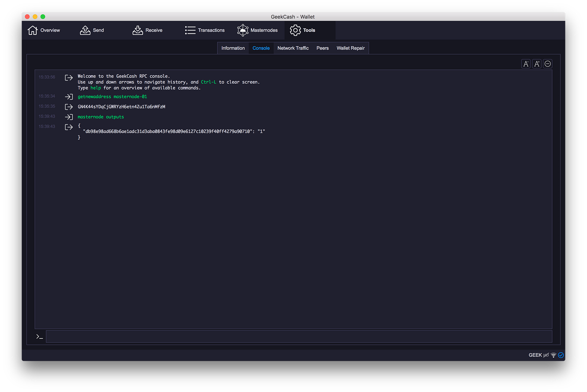Image resolution: width=587 pixels, height=392 pixels.
Task: Click the GEEK unit label in status bar
Action: [x=535, y=355]
